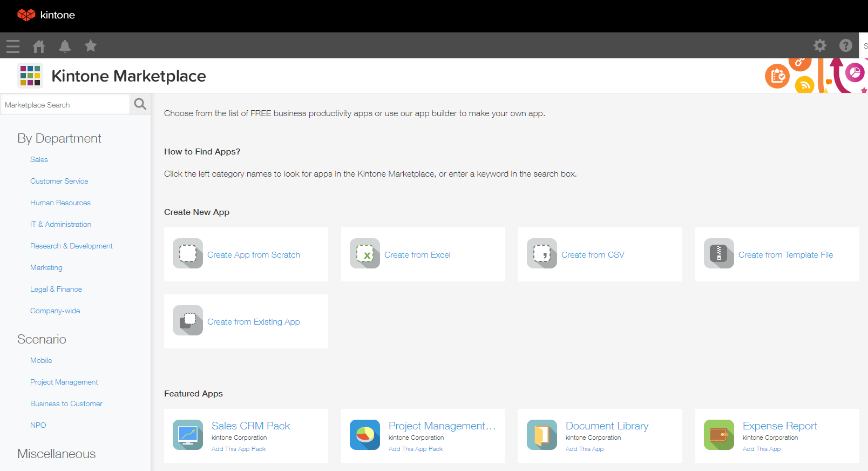This screenshot has width=868, height=471.
Task: Click the Create New App heading
Action: point(196,212)
